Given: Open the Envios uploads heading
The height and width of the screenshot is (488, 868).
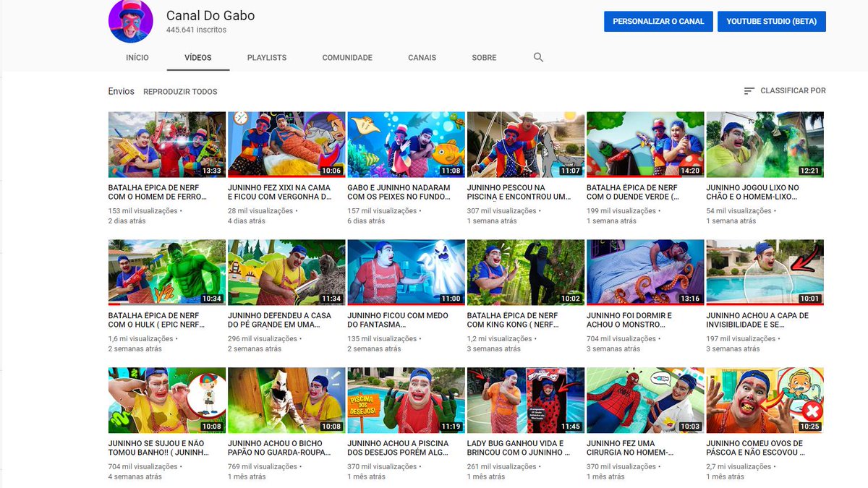Looking at the screenshot, I should click(x=122, y=91).
